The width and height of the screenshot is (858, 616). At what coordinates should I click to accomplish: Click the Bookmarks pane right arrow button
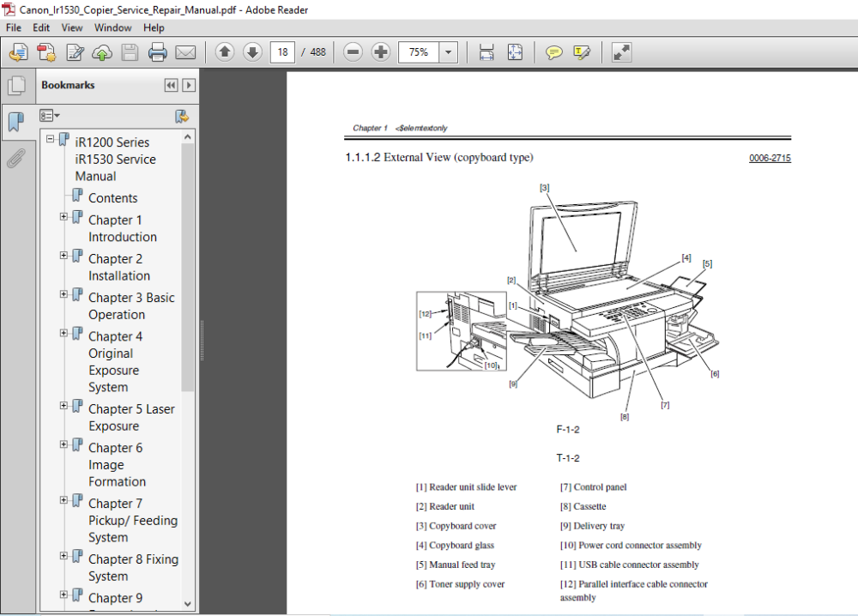pyautogui.click(x=189, y=85)
